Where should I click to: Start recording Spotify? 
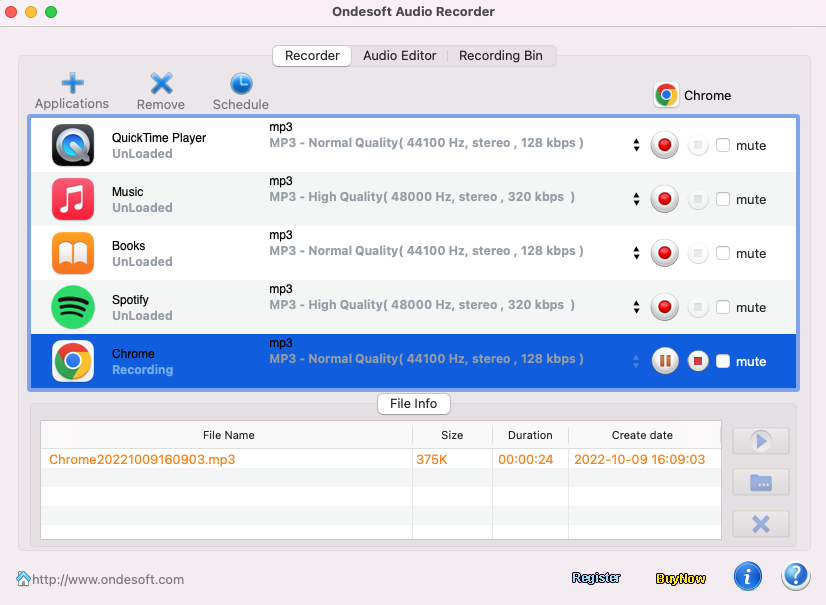[664, 307]
